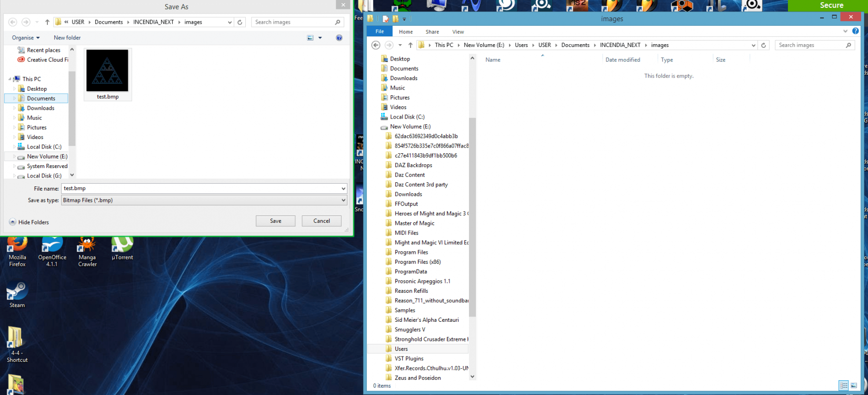Click Save button
This screenshot has width=868, height=395.
point(275,221)
